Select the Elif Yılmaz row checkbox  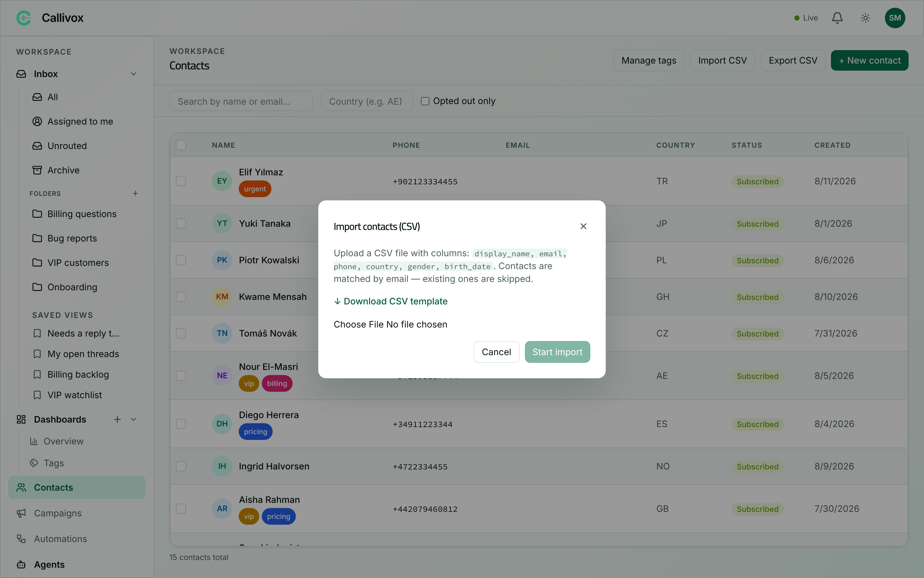point(181,181)
